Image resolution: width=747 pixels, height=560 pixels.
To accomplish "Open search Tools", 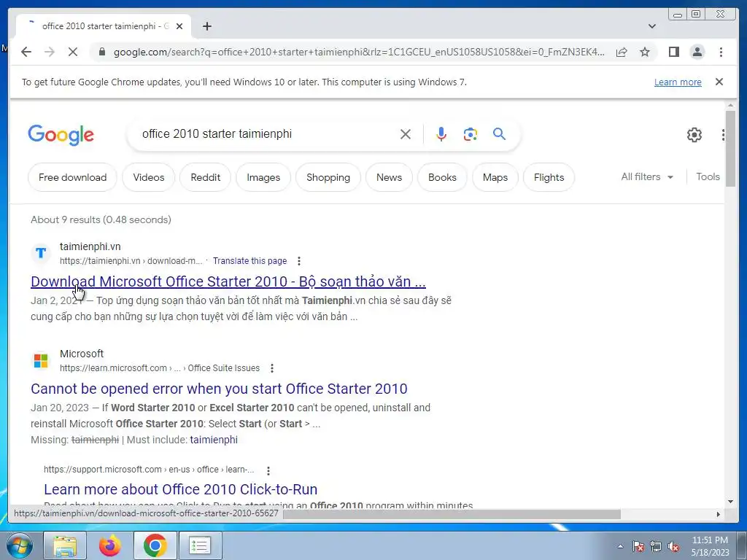I will point(708,176).
